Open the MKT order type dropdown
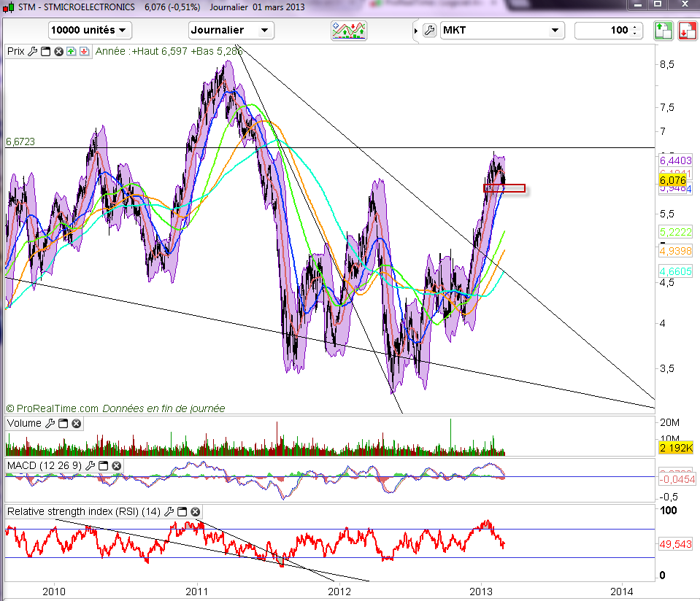This screenshot has width=700, height=601. (502, 31)
